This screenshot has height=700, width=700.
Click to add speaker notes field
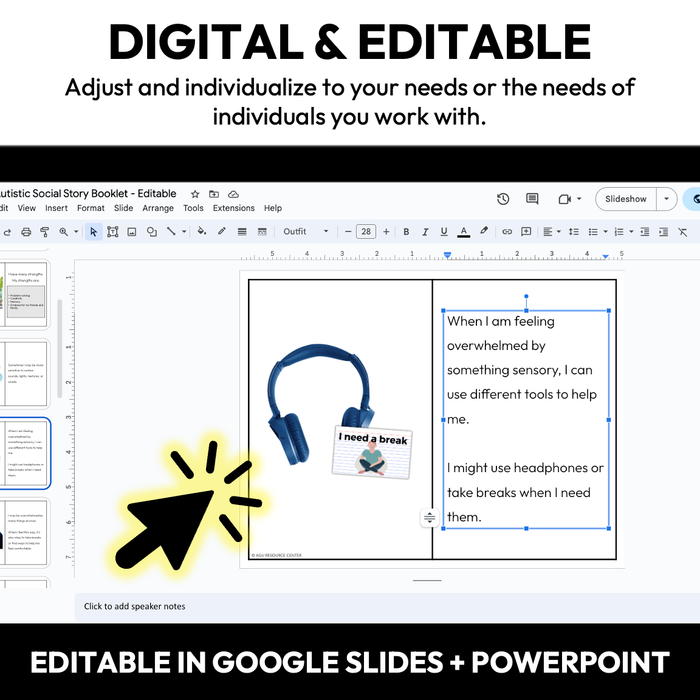tap(135, 606)
